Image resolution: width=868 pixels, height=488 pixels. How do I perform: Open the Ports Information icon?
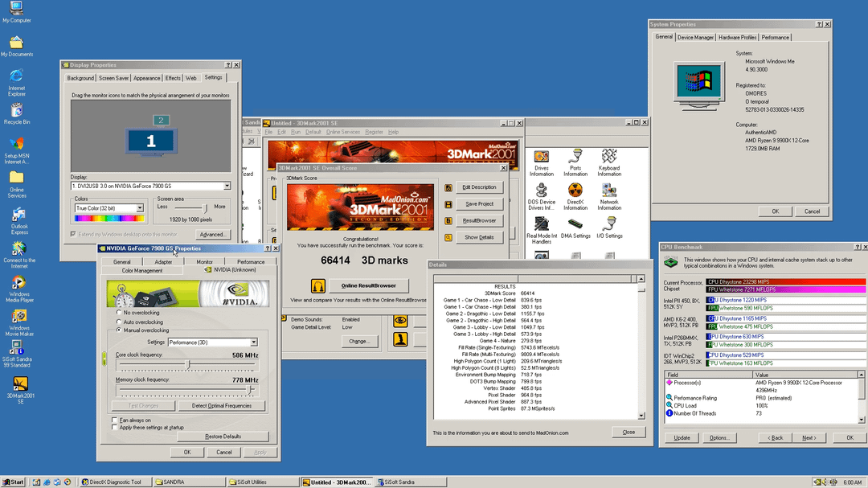click(575, 157)
